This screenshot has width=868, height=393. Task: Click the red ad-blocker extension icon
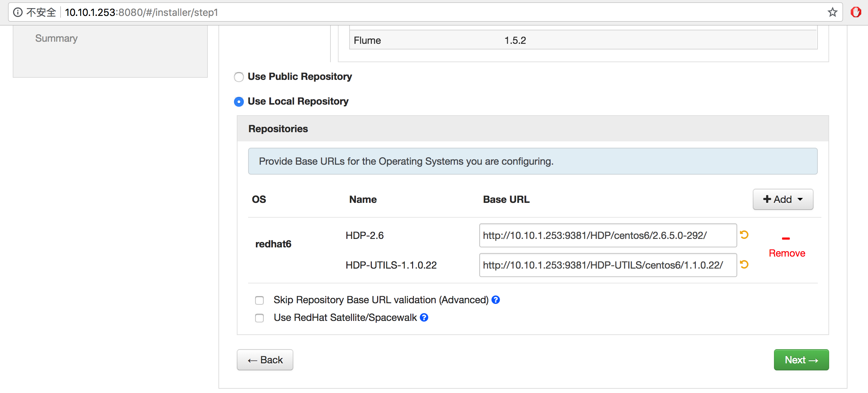point(856,12)
